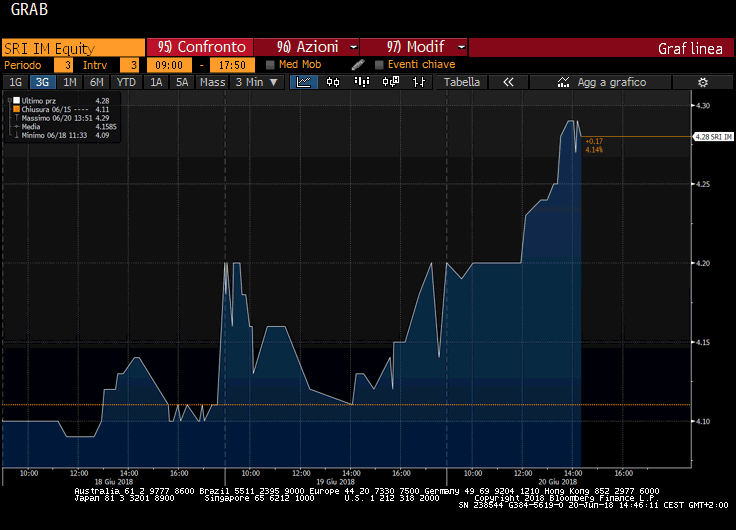736x530 pixels.
Task: Click the SRI IM Equity ticker field
Action: [x=72, y=47]
